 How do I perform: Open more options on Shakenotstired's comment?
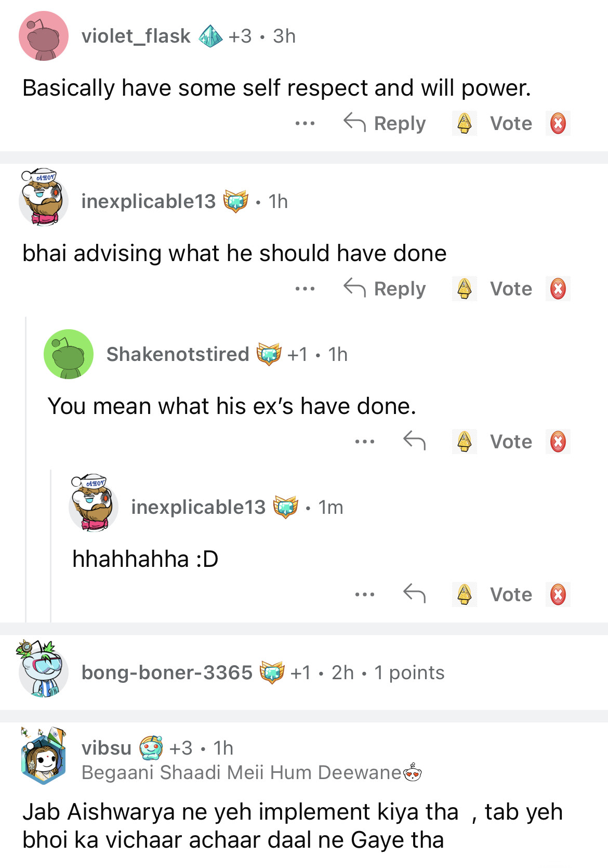click(364, 442)
